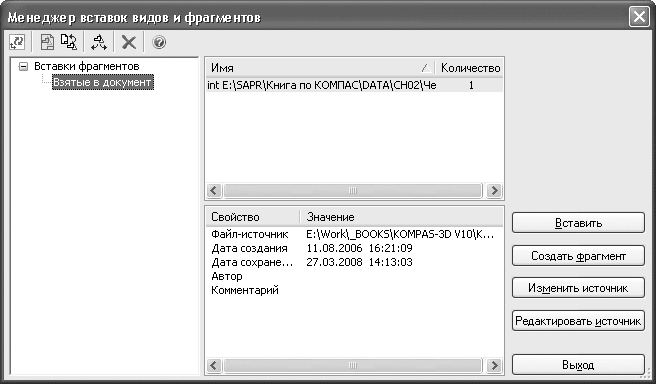
Task: Sort by the Количество column header
Action: tap(470, 68)
